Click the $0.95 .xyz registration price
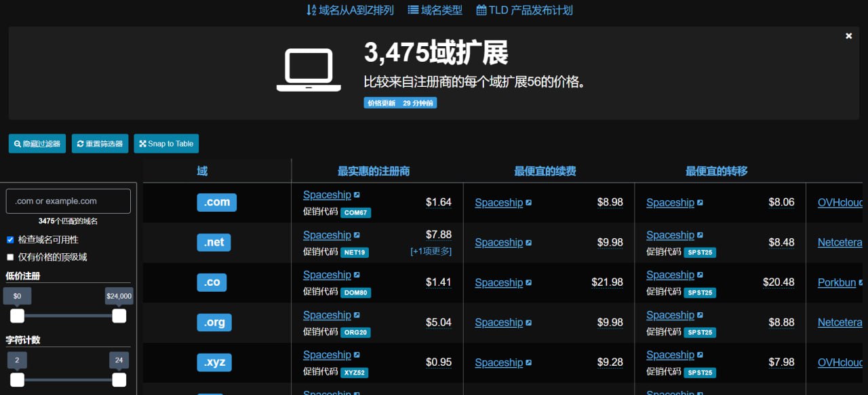 439,362
